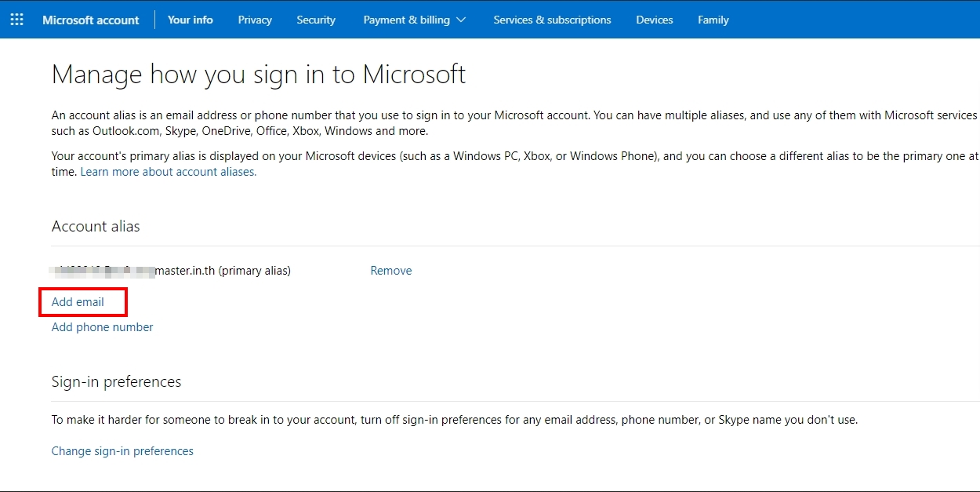The width and height of the screenshot is (980, 492).
Task: Expand the Payment & billing dropdown
Action: coord(414,20)
